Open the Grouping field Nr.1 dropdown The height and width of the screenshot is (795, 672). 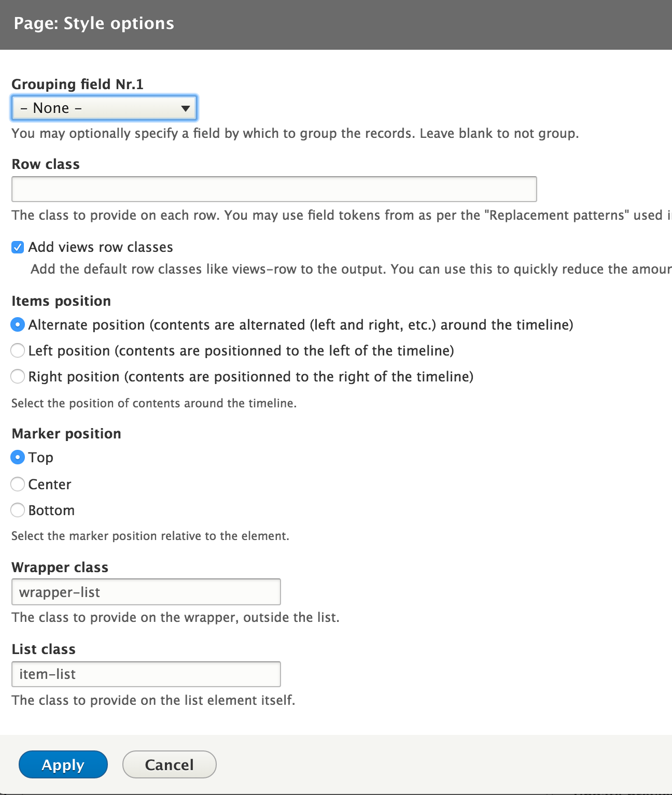[104, 108]
